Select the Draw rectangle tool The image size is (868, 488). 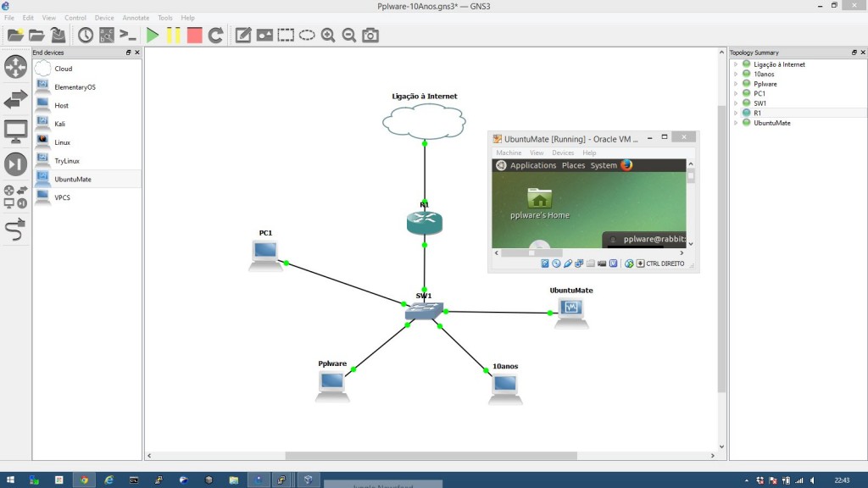pos(286,36)
